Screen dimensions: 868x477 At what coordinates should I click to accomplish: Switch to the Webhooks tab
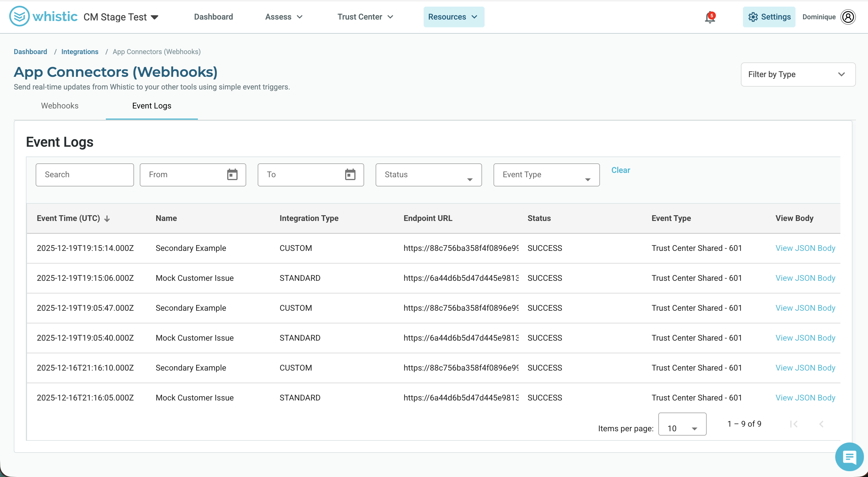60,106
